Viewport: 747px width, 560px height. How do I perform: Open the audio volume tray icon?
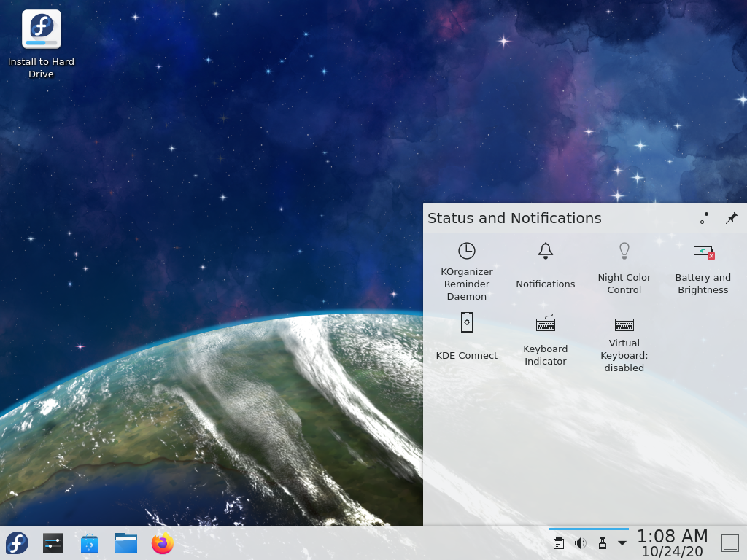pyautogui.click(x=580, y=543)
